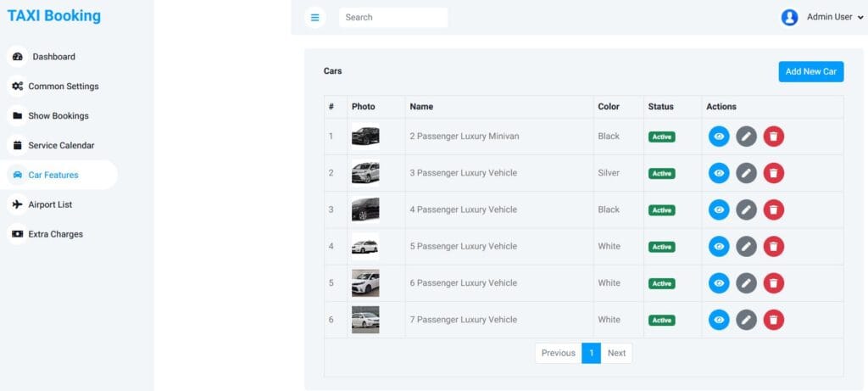View the 6 Passenger Luxury Vehicle

point(719,283)
